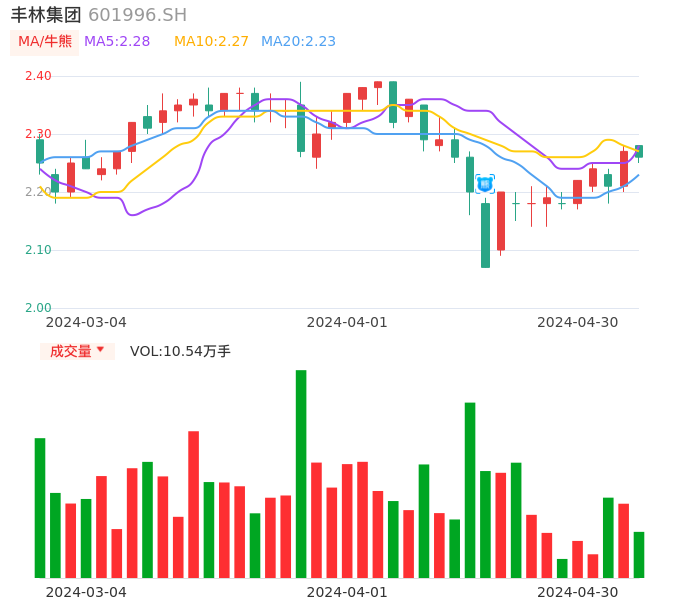Select the 2024-03-04 date under the volume chart
Screen dimensions: 686x606
click(86, 592)
